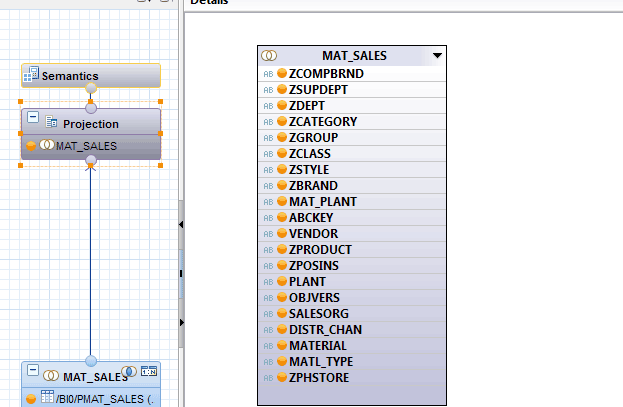Click join icon in MAT_SALES details header

tap(269, 56)
